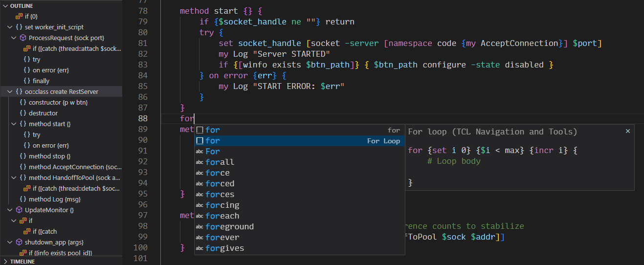The height and width of the screenshot is (265, 644).
Task: Click the cube icon of UpdateMonitor {}
Action: pyautogui.click(x=19, y=210)
